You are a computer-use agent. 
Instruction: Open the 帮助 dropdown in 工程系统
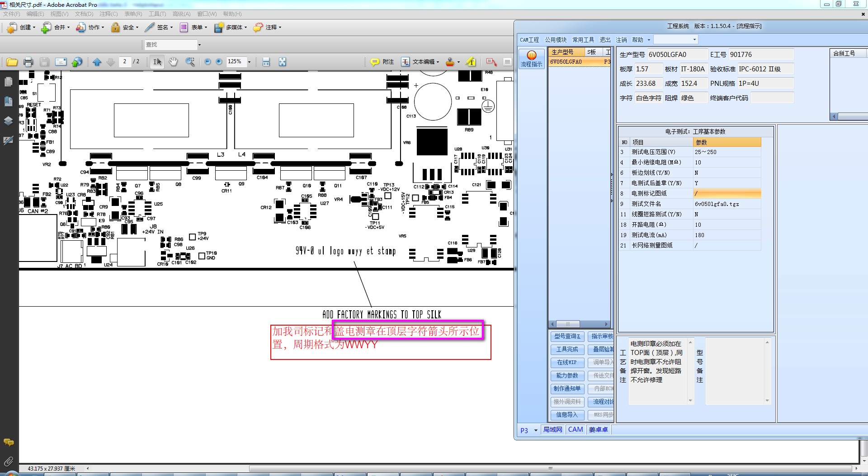click(641, 40)
